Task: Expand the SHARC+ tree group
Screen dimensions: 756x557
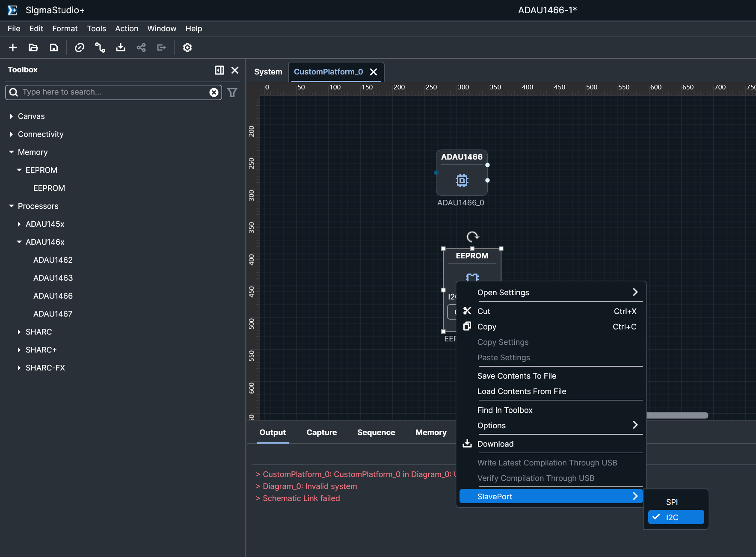Action: point(19,350)
